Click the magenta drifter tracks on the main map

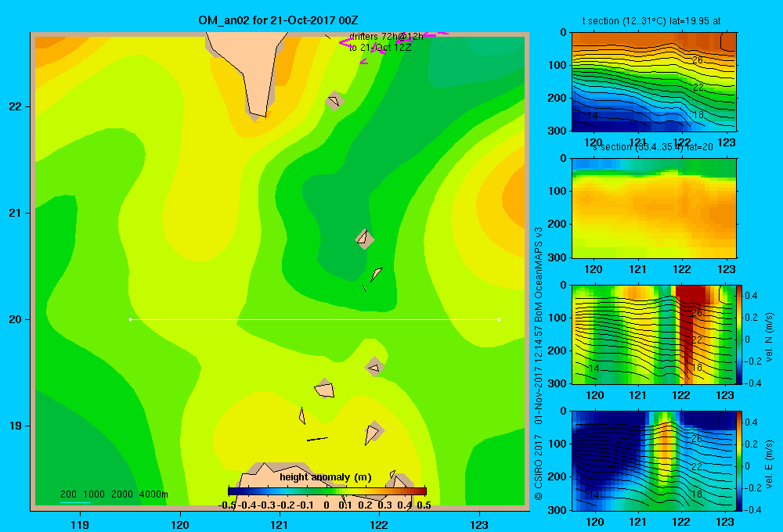(394, 46)
